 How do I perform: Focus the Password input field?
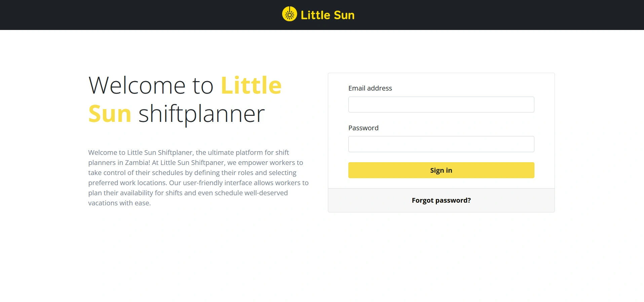pyautogui.click(x=441, y=144)
